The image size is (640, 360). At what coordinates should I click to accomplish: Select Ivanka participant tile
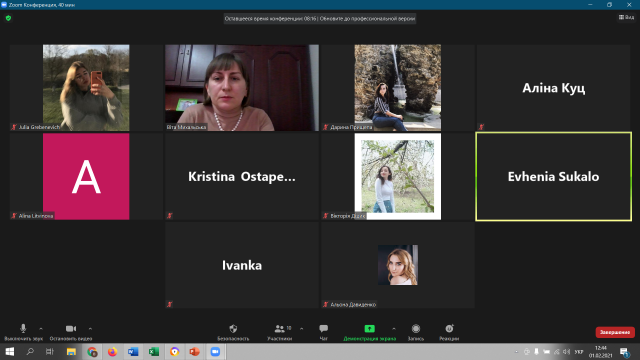(x=242, y=265)
